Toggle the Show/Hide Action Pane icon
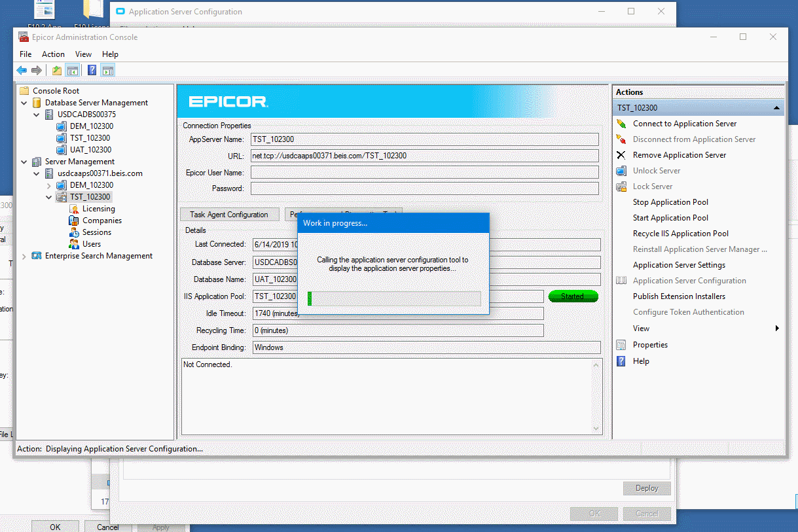Image resolution: width=798 pixels, height=532 pixels. tap(108, 71)
